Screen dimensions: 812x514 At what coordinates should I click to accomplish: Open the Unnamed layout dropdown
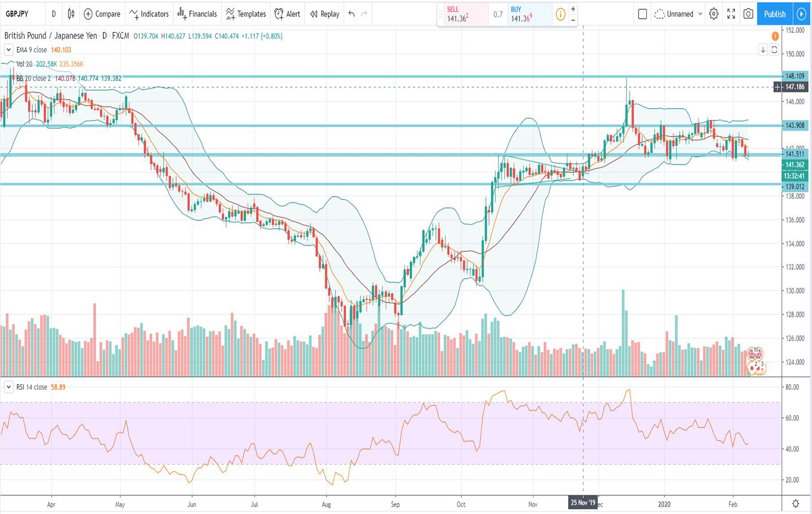pos(679,14)
